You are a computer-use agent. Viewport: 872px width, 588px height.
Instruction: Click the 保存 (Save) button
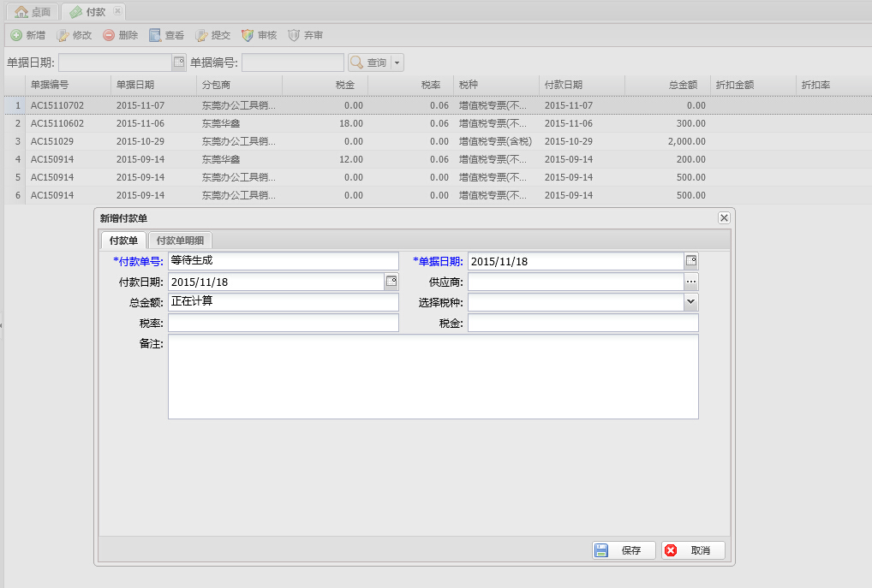[x=624, y=550]
